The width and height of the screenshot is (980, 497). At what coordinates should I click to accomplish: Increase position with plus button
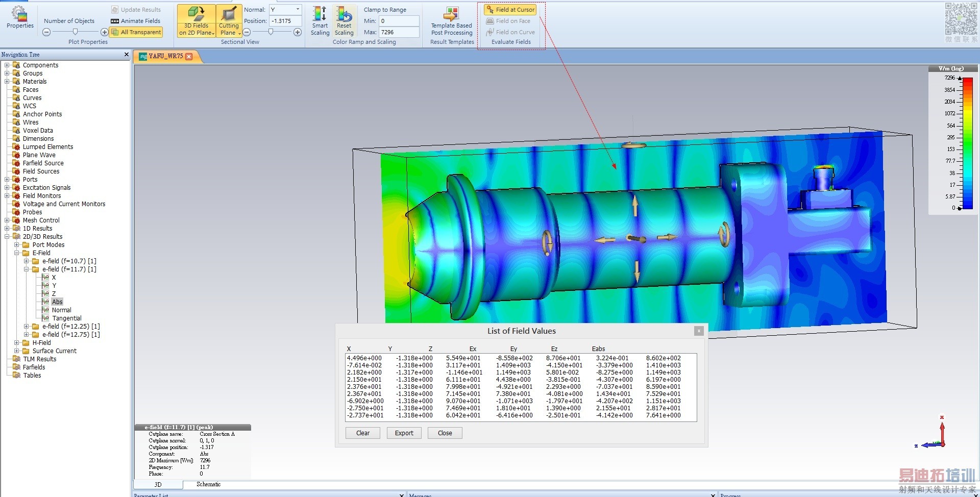point(298,32)
